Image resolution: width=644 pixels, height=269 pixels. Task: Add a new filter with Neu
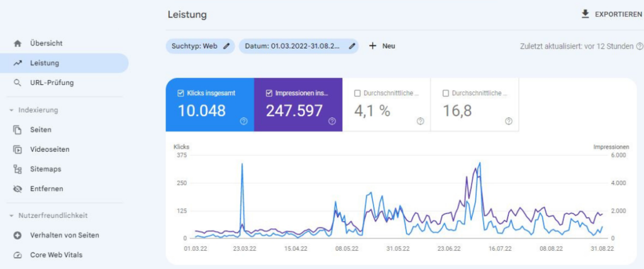(x=382, y=46)
